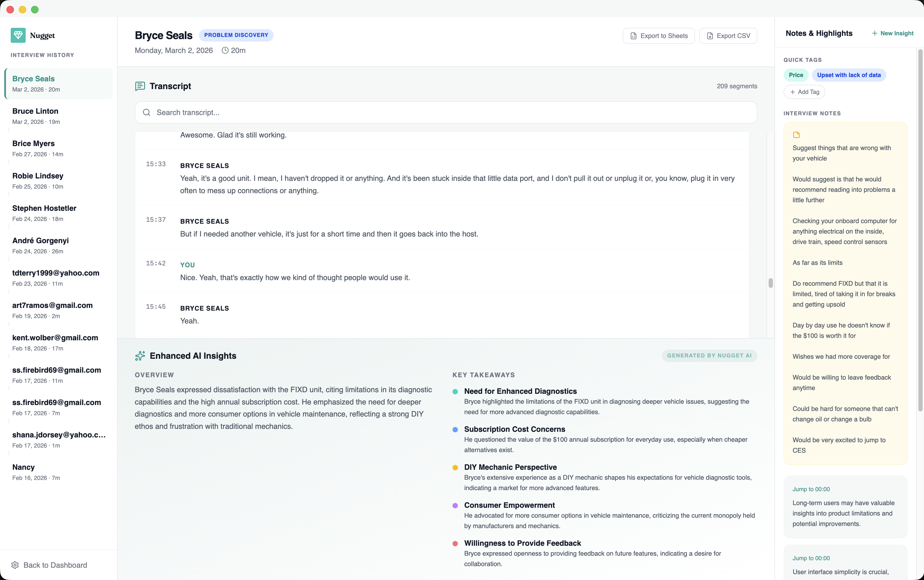
Task: Open Back to Dashboard
Action: (x=55, y=565)
